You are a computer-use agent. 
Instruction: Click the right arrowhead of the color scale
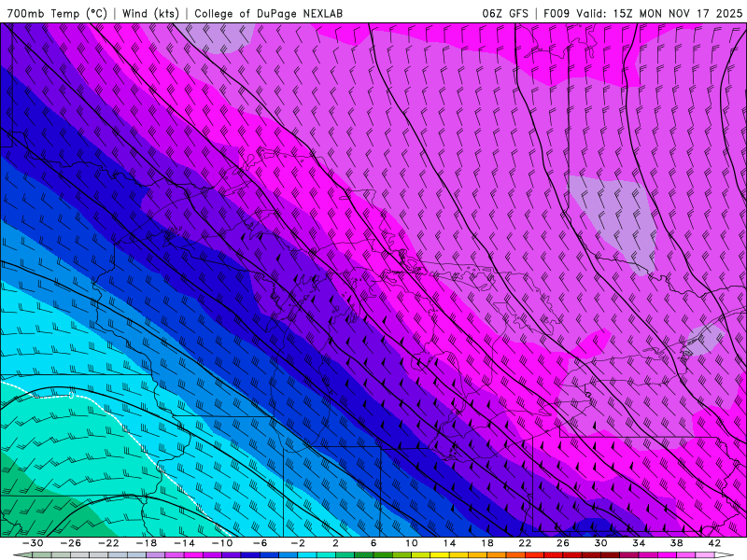pos(724,555)
